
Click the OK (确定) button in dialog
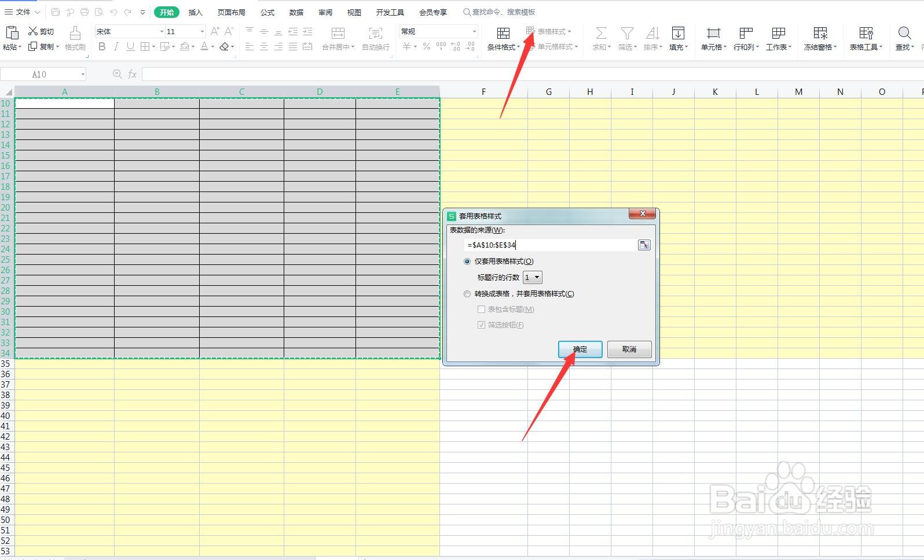pos(580,349)
